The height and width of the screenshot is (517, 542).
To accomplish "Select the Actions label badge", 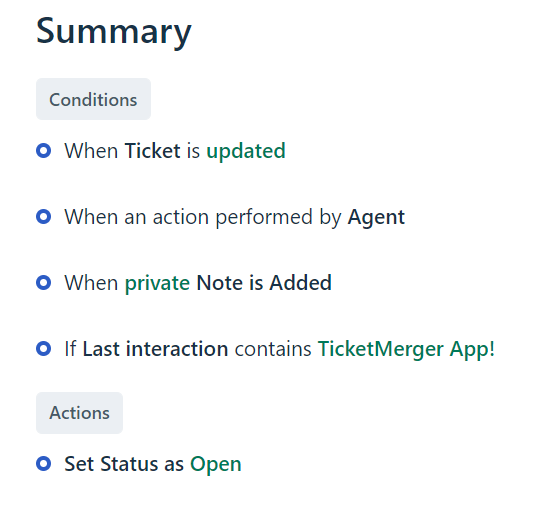I will 80,413.
